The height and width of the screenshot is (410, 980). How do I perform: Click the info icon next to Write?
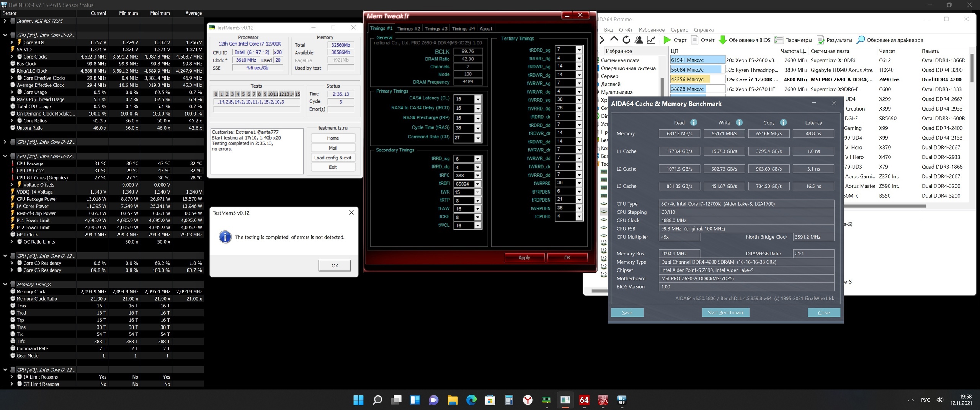739,122
